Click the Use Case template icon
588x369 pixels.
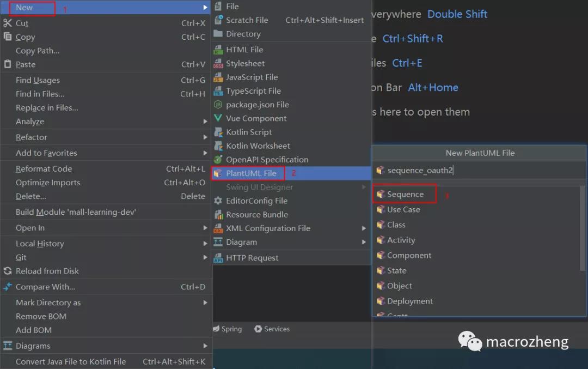tap(381, 209)
